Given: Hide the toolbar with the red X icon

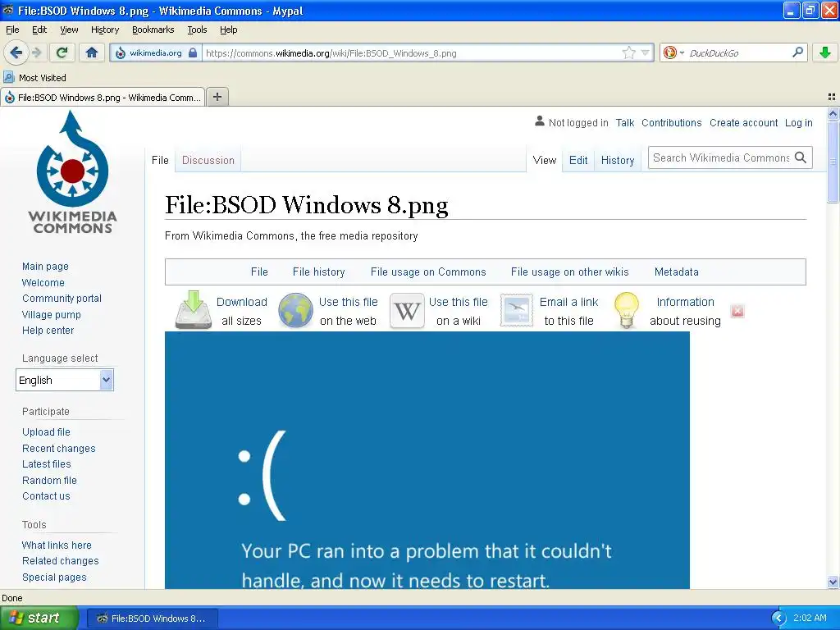Looking at the screenshot, I should coord(737,311).
